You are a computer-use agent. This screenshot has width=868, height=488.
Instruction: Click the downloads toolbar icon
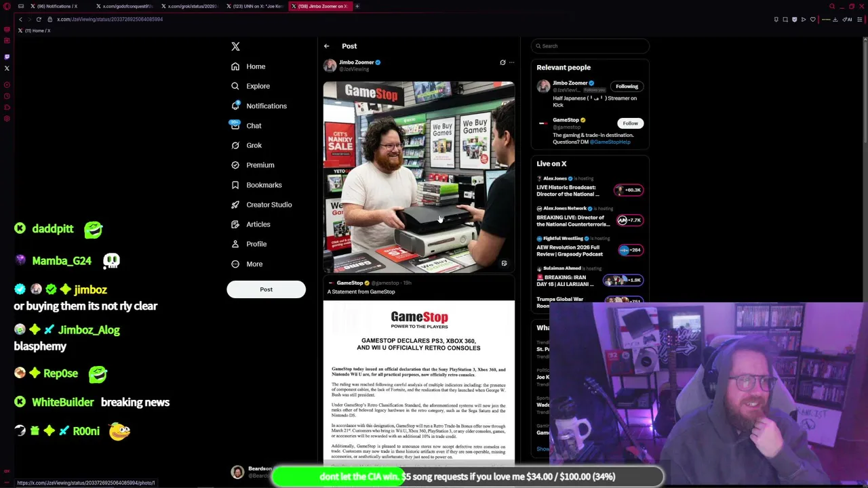coord(835,19)
